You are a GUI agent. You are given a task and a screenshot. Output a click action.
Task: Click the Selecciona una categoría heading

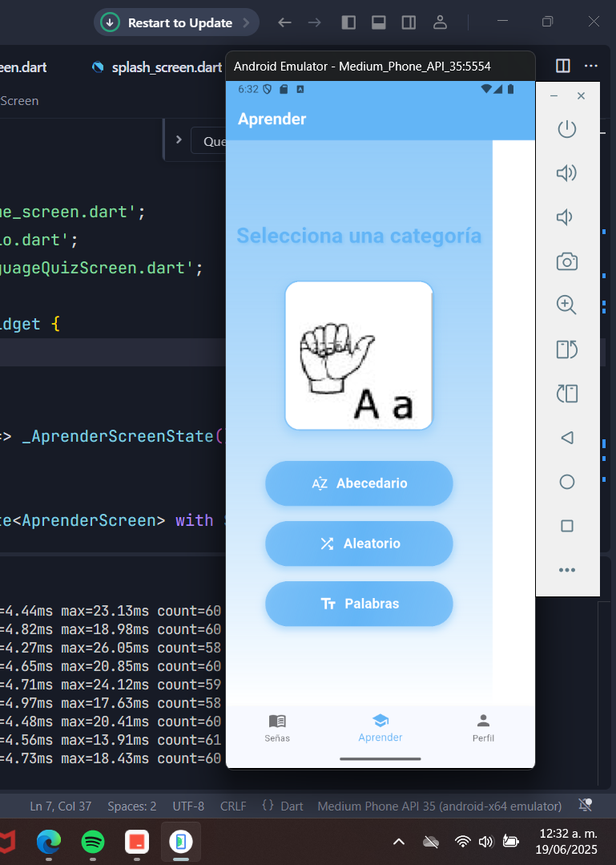pyautogui.click(x=359, y=236)
